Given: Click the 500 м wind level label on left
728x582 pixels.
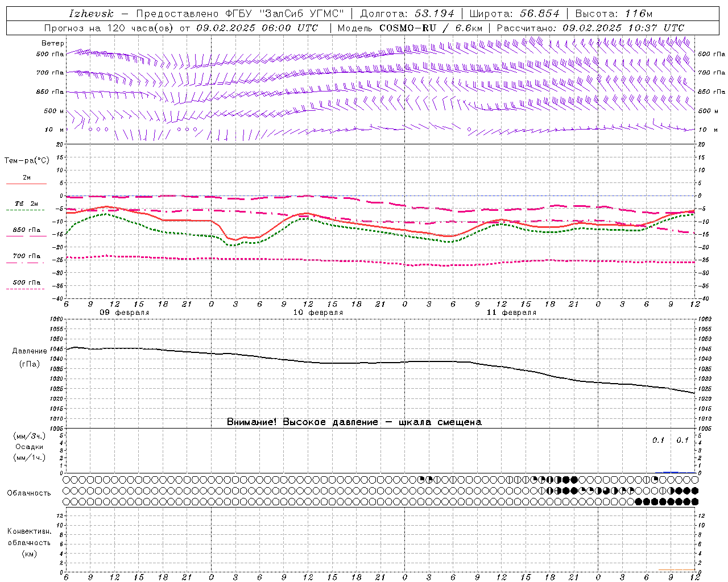Looking at the screenshot, I should tap(54, 111).
